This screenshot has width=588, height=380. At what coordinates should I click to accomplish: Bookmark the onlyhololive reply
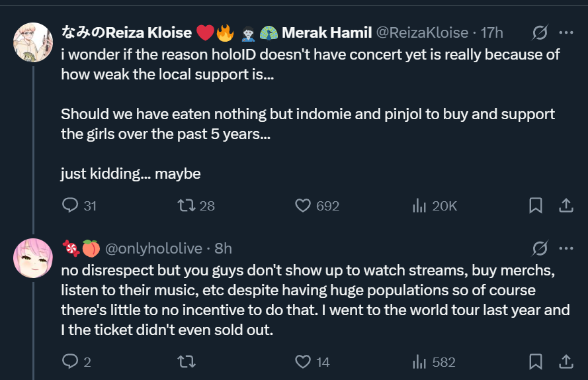pyautogui.click(x=536, y=361)
